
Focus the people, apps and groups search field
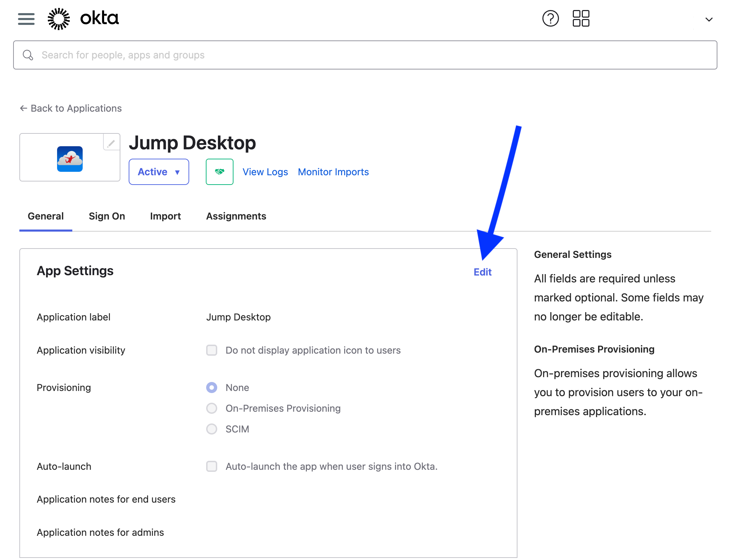(365, 55)
